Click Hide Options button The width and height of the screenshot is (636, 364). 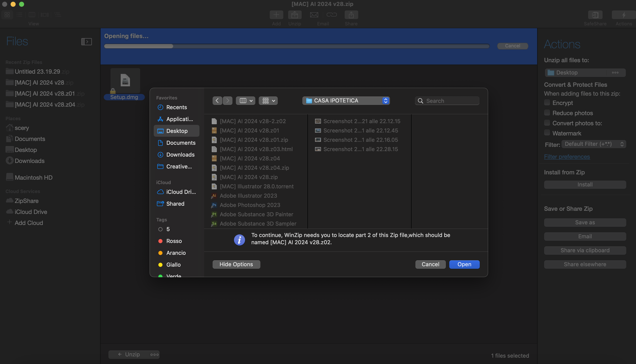[236, 264]
